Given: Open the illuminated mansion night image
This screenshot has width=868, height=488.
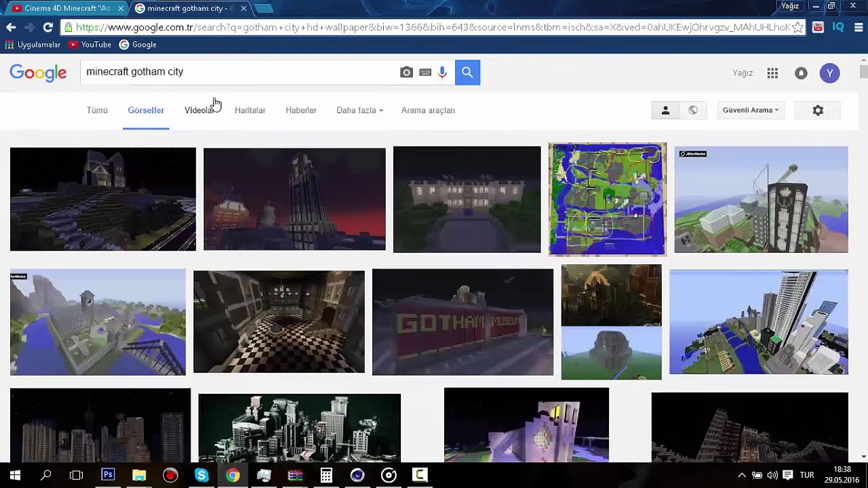Looking at the screenshot, I should click(467, 199).
